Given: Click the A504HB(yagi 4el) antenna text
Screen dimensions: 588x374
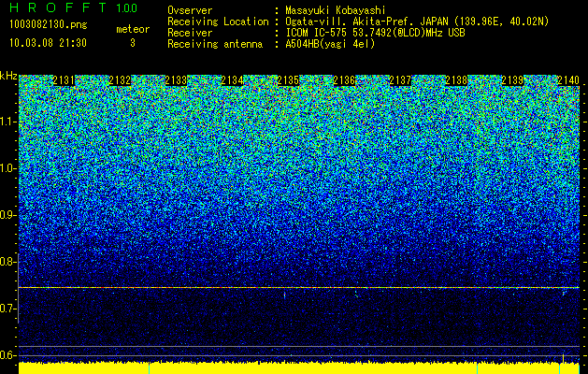Looking at the screenshot, I should (330, 44).
